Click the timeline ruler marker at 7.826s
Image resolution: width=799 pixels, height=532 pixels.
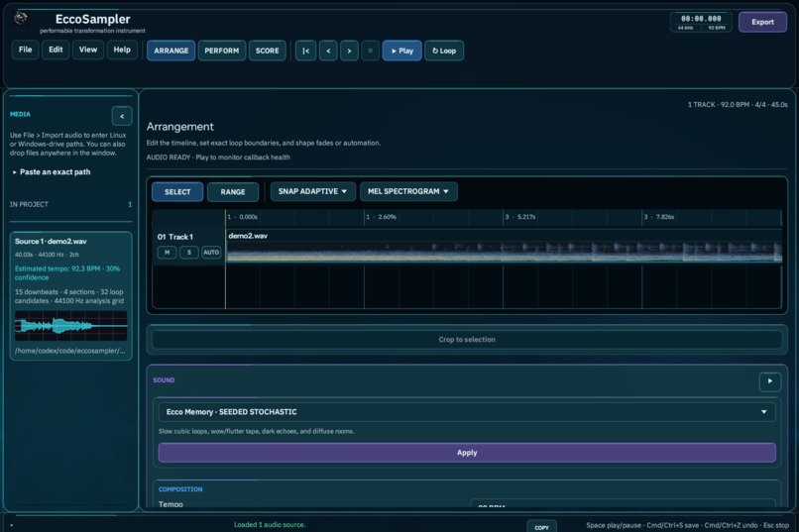point(658,217)
